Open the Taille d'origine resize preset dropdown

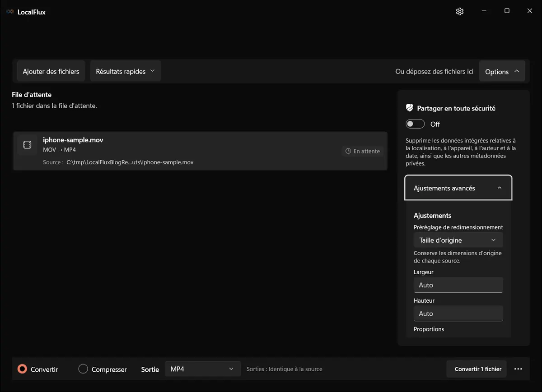click(458, 240)
